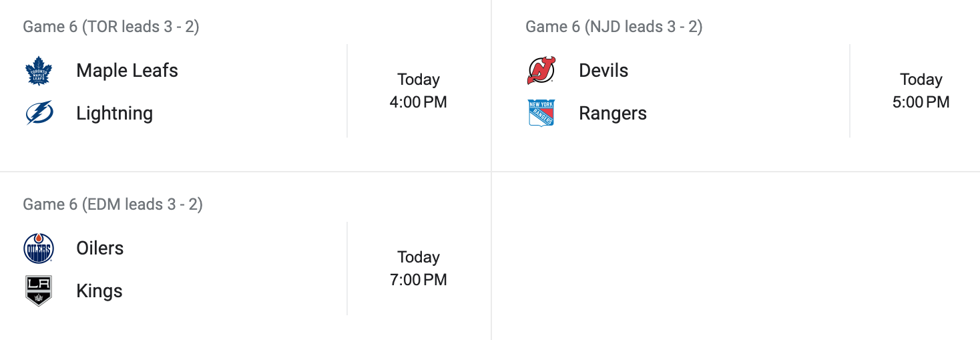Open the Maple Leafs team name

tap(127, 71)
